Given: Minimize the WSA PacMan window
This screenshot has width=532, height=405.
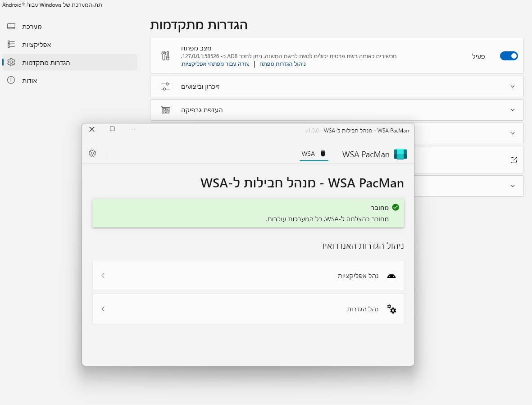Looking at the screenshot, I should tap(133, 129).
